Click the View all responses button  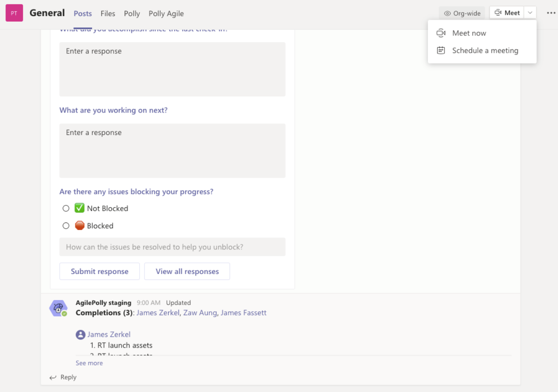point(187,271)
